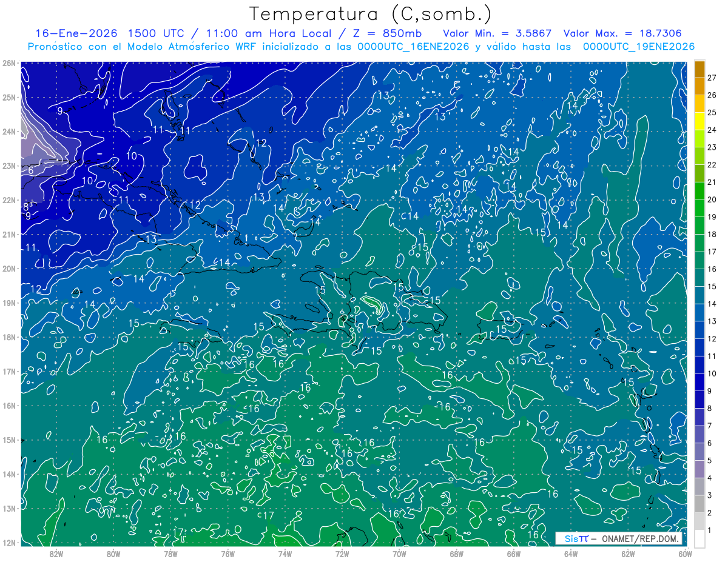Viewport: 728px width, 562px height.
Task: Pick the yellow colorbar band between 24 and 25
Action: pyautogui.click(x=699, y=121)
